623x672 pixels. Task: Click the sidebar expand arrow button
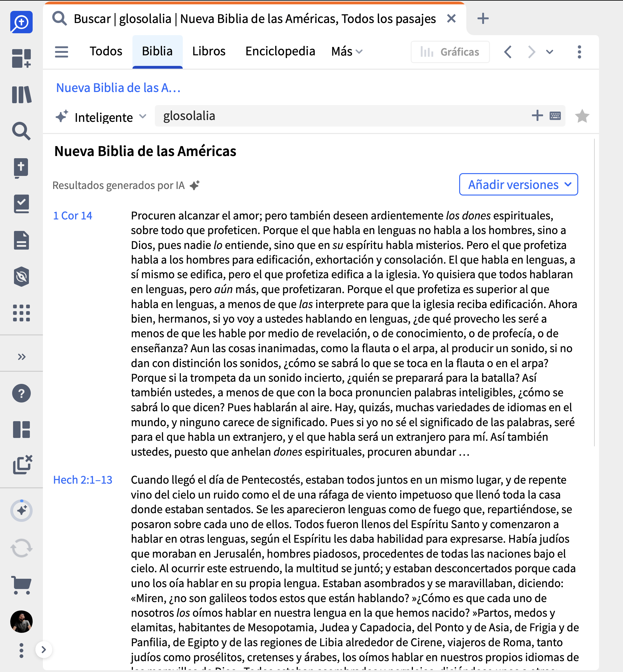point(44,649)
